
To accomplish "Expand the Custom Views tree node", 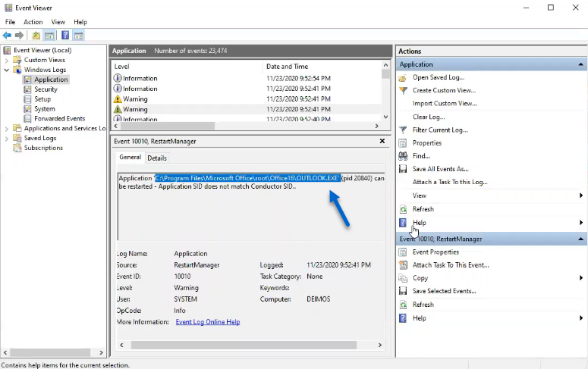I will click(7, 60).
